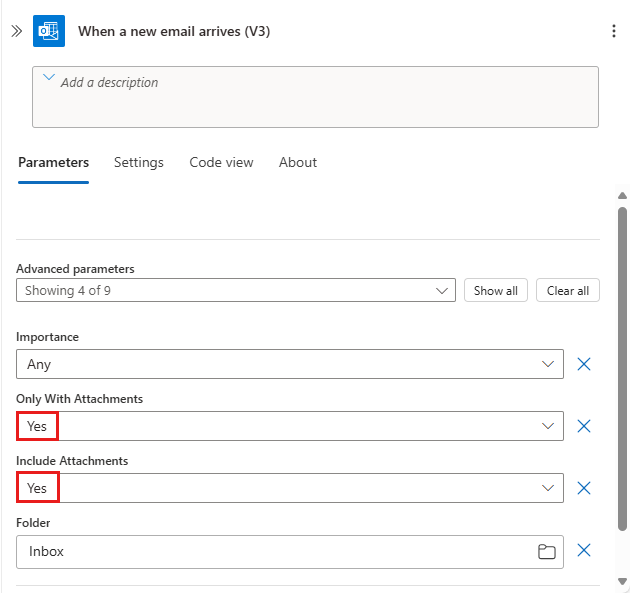Remove the Importance parameter
Viewport: 630px width, 593px height.
(584, 364)
